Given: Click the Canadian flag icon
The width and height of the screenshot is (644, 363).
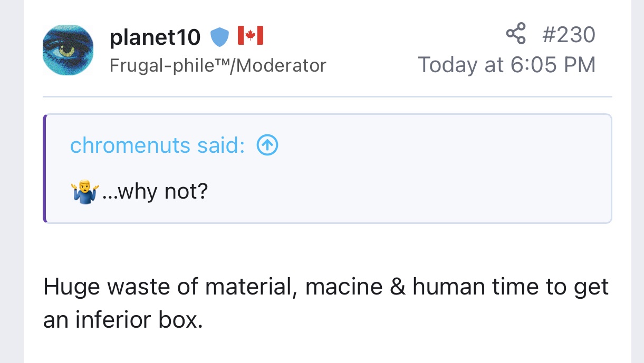Looking at the screenshot, I should [250, 36].
